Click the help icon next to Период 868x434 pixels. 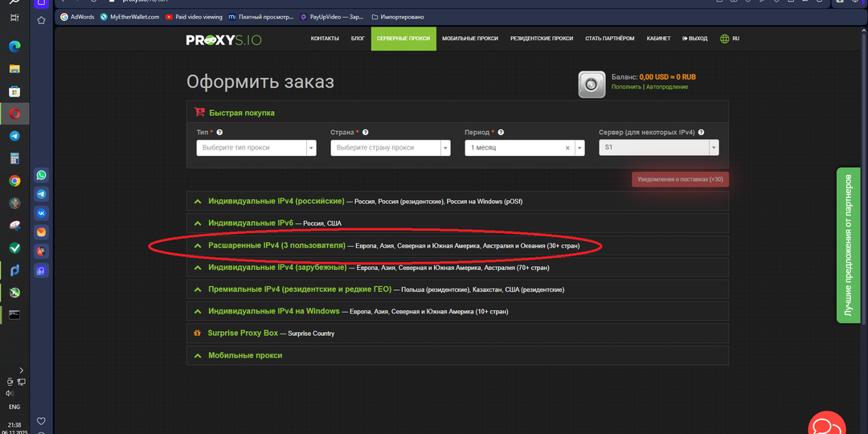click(501, 133)
